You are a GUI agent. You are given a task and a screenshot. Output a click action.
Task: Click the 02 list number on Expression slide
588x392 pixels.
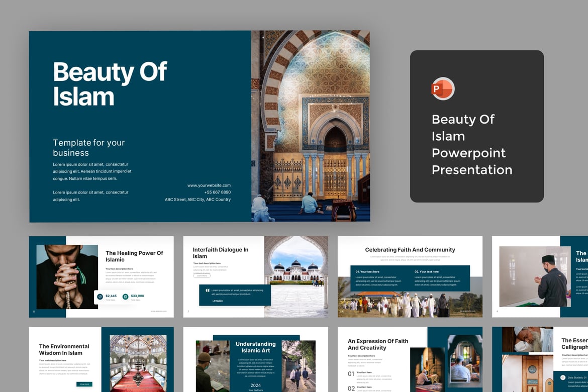pos(351,388)
